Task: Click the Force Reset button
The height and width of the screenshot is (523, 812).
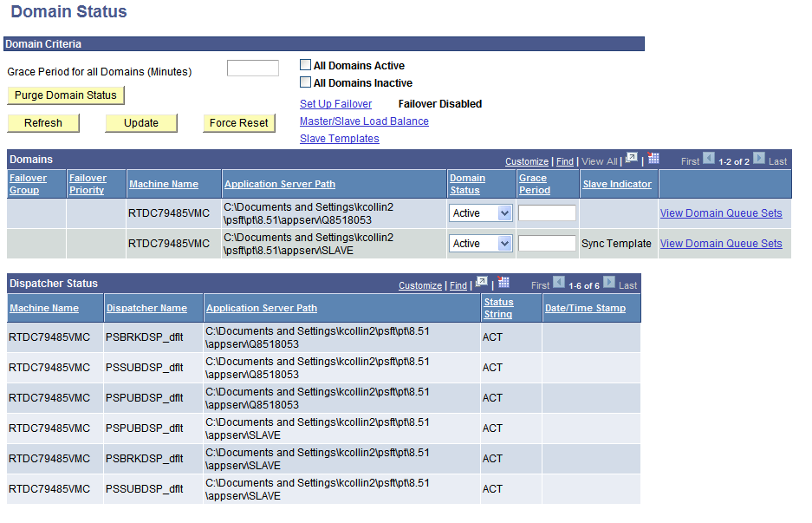Action: click(238, 123)
